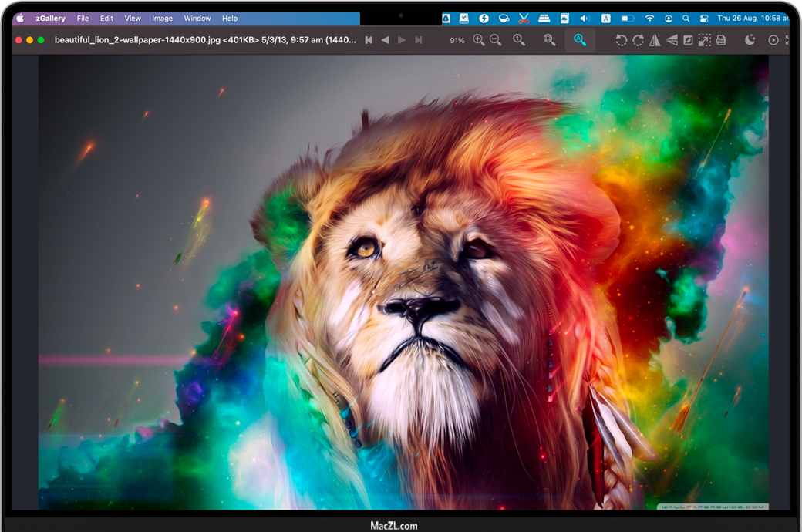The height and width of the screenshot is (532, 802).
Task: Start the slideshow play button
Action: point(773,40)
